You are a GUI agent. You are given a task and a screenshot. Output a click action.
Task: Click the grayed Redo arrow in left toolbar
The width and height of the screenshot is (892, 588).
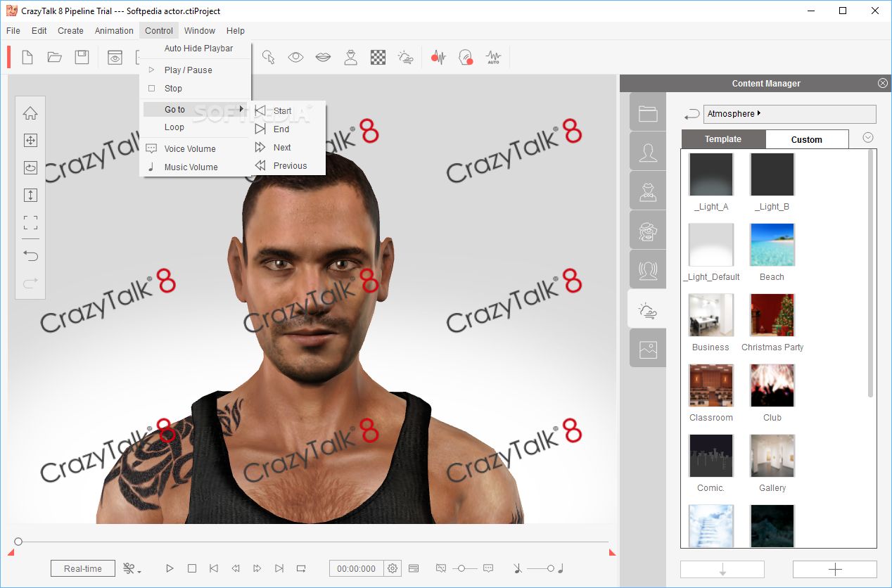point(30,283)
